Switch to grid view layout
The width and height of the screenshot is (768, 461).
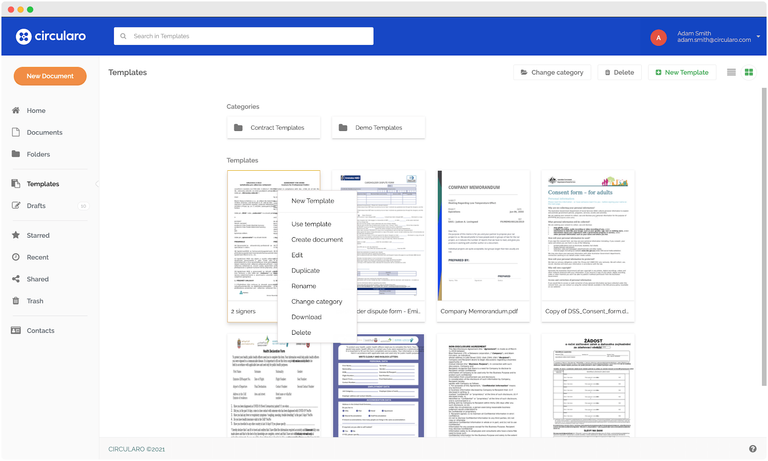[x=748, y=72]
